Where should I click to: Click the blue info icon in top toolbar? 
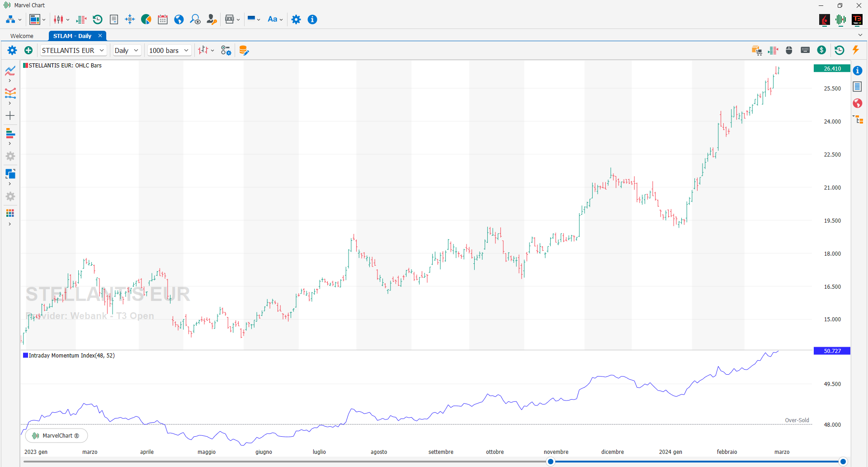pyautogui.click(x=312, y=19)
